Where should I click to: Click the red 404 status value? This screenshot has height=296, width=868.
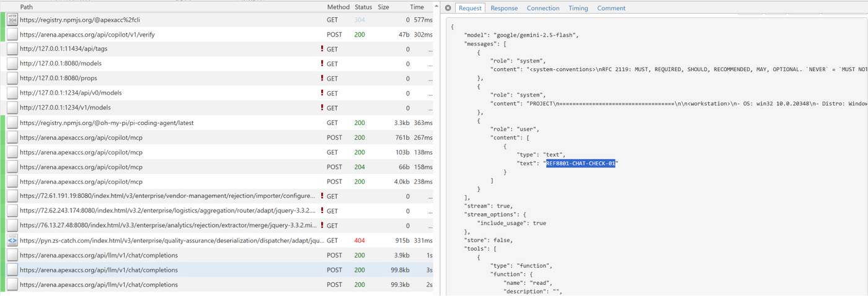pyautogui.click(x=360, y=240)
